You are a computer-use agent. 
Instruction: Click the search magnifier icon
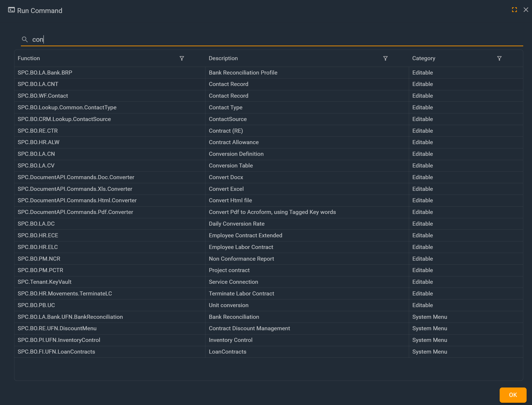tap(25, 39)
